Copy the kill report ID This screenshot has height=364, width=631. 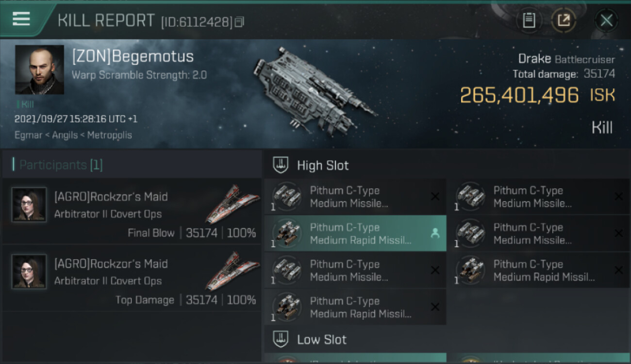pyautogui.click(x=239, y=22)
